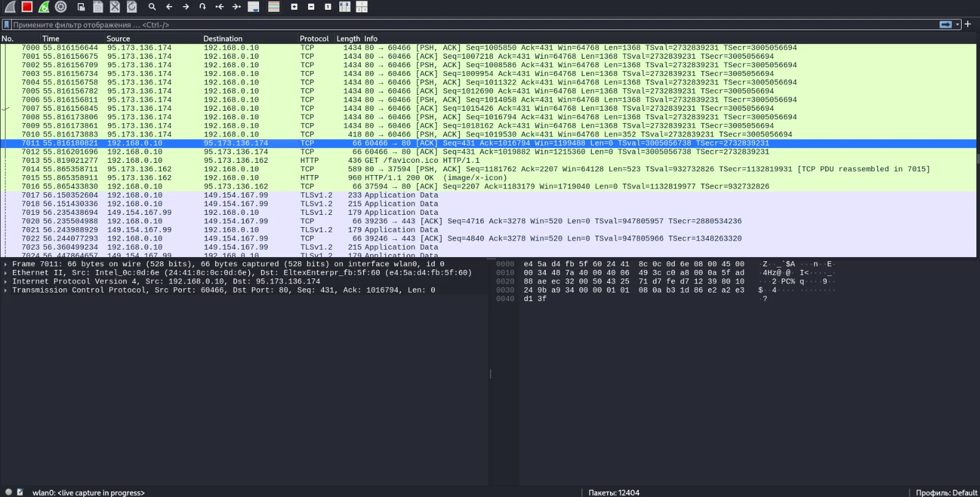Click expert information circle in status bar

tap(9, 491)
